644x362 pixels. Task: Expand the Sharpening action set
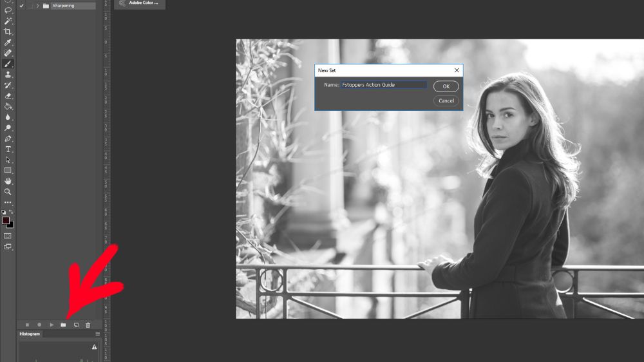point(37,6)
